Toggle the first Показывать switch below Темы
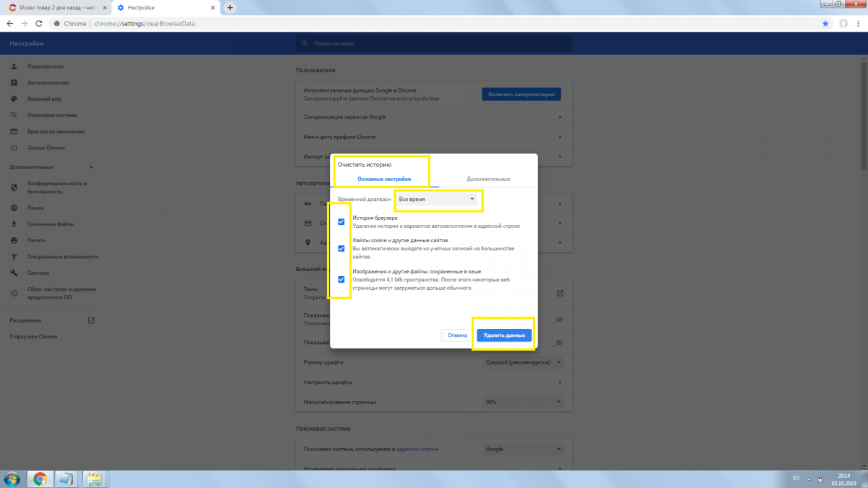 coord(556,320)
